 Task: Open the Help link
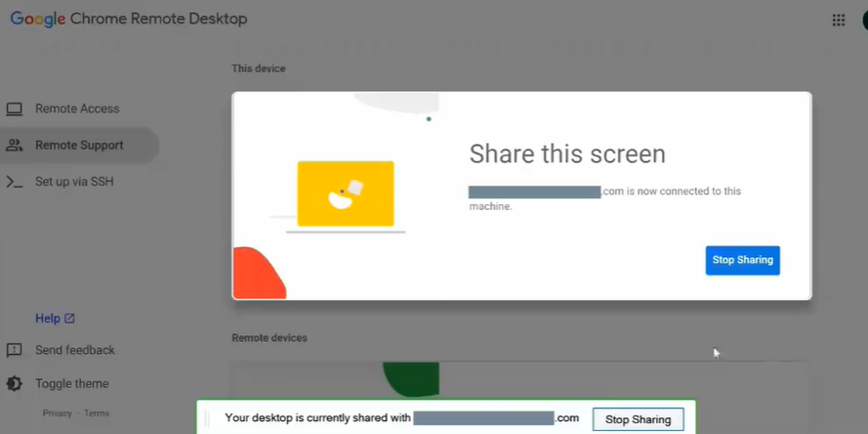coord(48,318)
